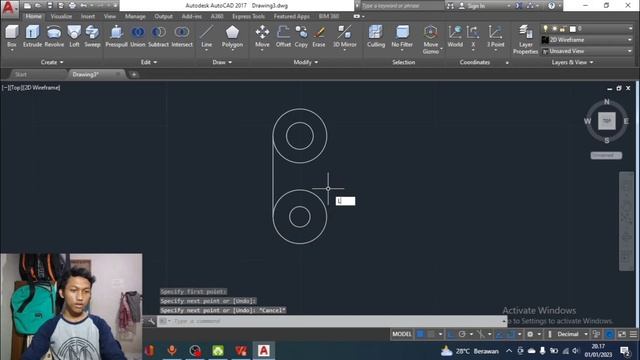
Task: Select the Box solid tool
Action: tap(11, 36)
